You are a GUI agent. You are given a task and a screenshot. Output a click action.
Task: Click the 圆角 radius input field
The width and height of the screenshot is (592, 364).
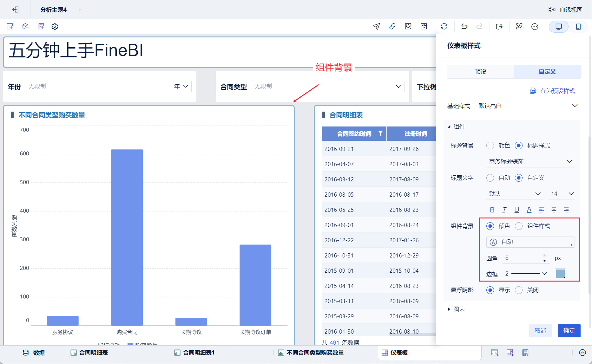click(x=522, y=258)
